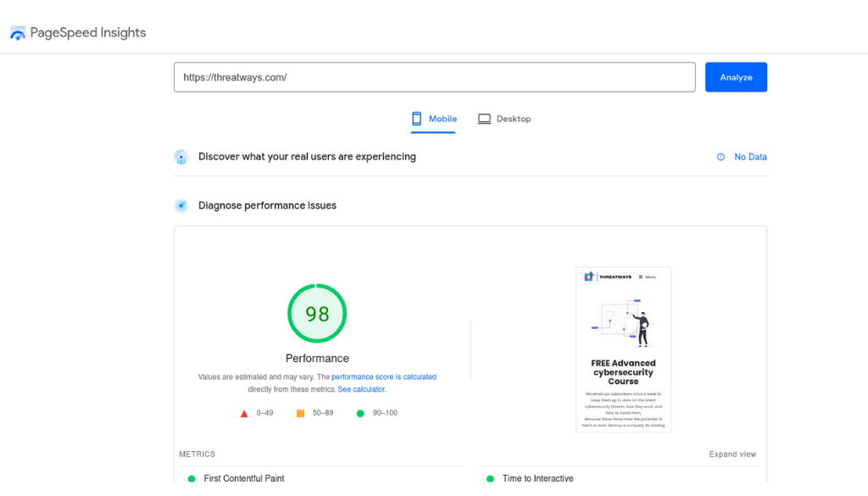868x496 pixels.
Task: Click the No Data info icon
Action: pos(721,157)
